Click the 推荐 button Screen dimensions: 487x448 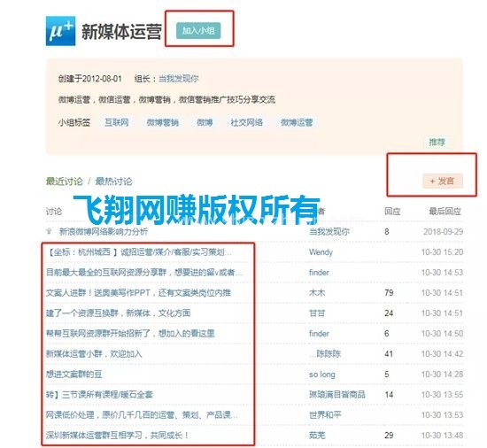point(437,143)
